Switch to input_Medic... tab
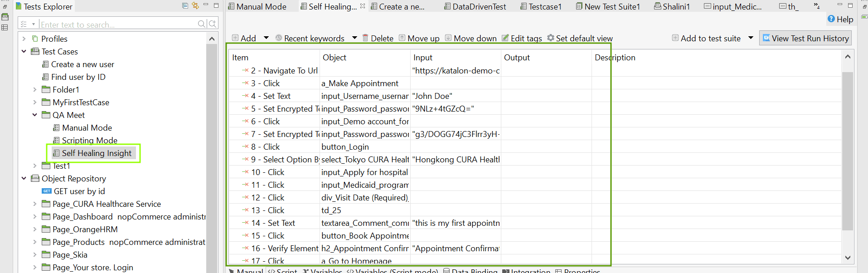868x273 pixels. click(x=733, y=6)
